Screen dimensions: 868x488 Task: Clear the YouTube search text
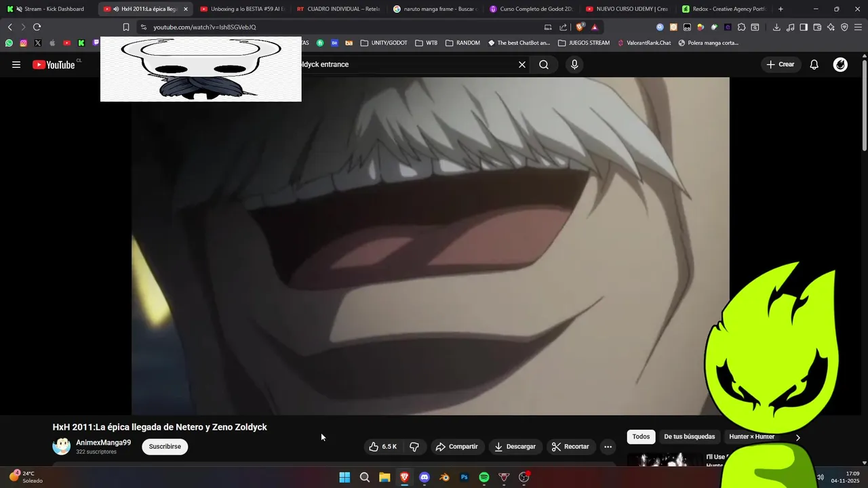tap(522, 64)
